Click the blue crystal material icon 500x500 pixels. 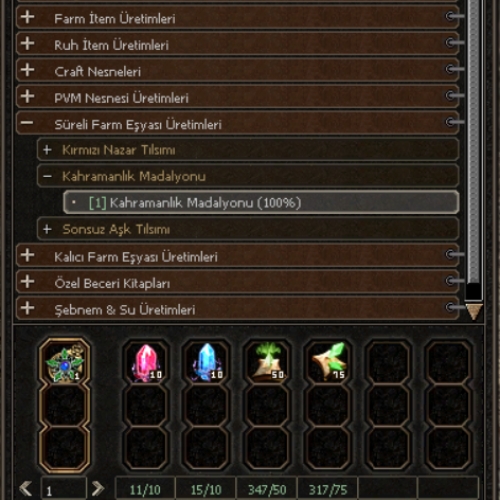tap(206, 363)
